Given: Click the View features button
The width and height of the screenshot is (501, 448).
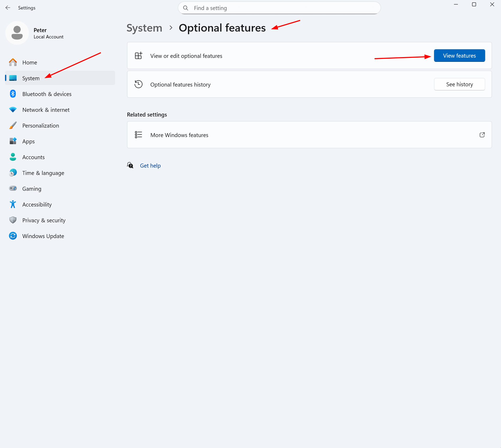Looking at the screenshot, I should pyautogui.click(x=459, y=56).
